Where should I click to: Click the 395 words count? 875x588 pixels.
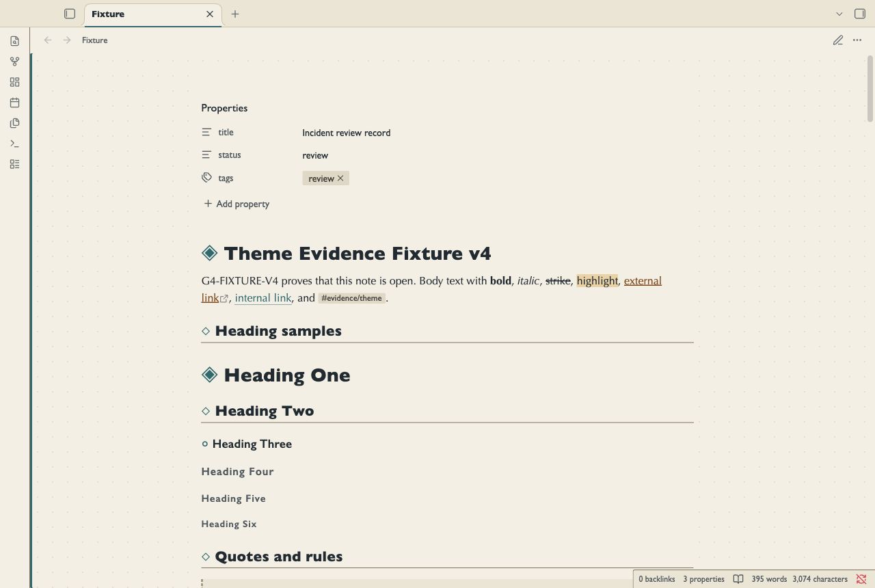point(769,579)
